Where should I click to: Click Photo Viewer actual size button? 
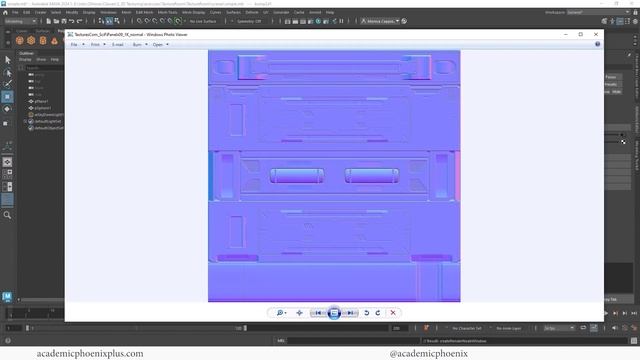tap(300, 313)
